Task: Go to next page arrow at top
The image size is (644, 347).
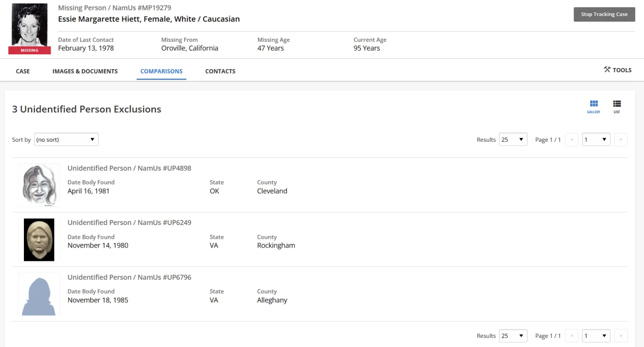Action: pos(621,139)
